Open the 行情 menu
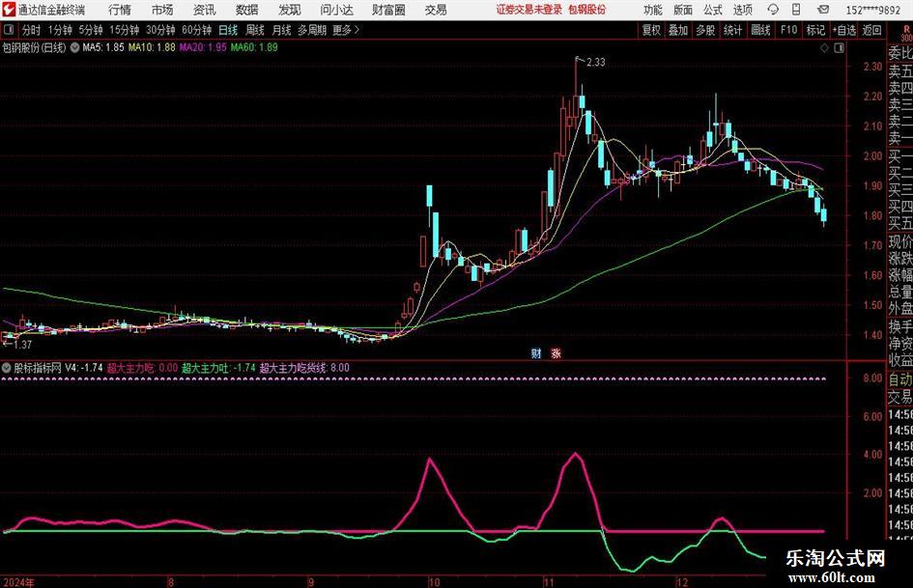Viewport: 913px width, 588px height. [x=120, y=10]
